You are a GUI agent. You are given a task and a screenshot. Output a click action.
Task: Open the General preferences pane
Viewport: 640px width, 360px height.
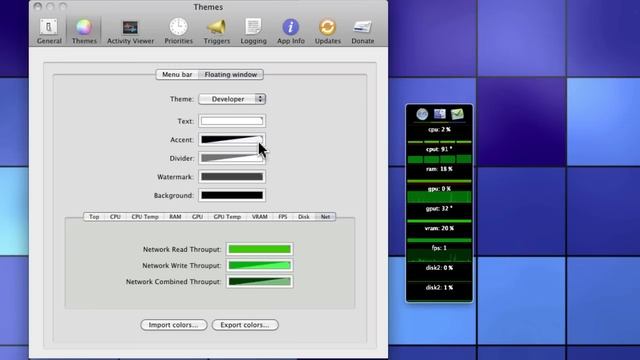pyautogui.click(x=49, y=31)
